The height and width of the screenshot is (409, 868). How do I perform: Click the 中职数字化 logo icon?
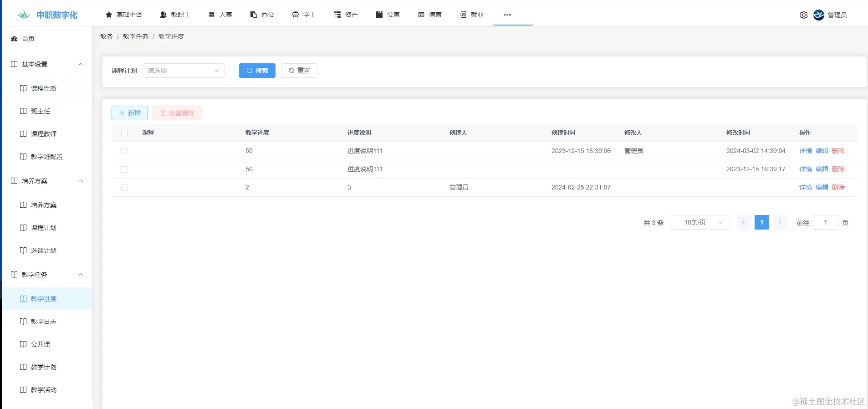pos(24,15)
